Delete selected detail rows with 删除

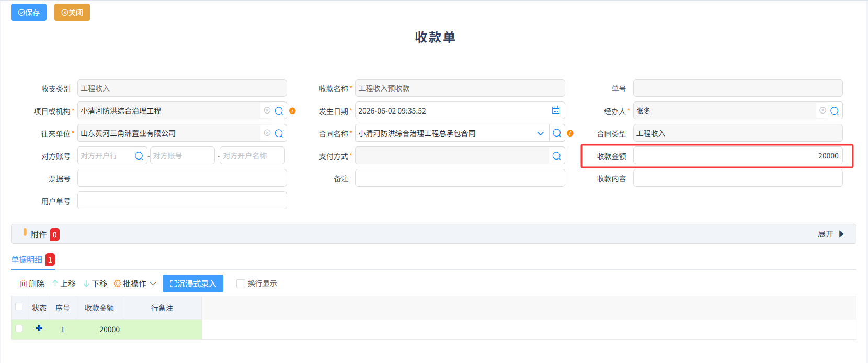click(32, 283)
